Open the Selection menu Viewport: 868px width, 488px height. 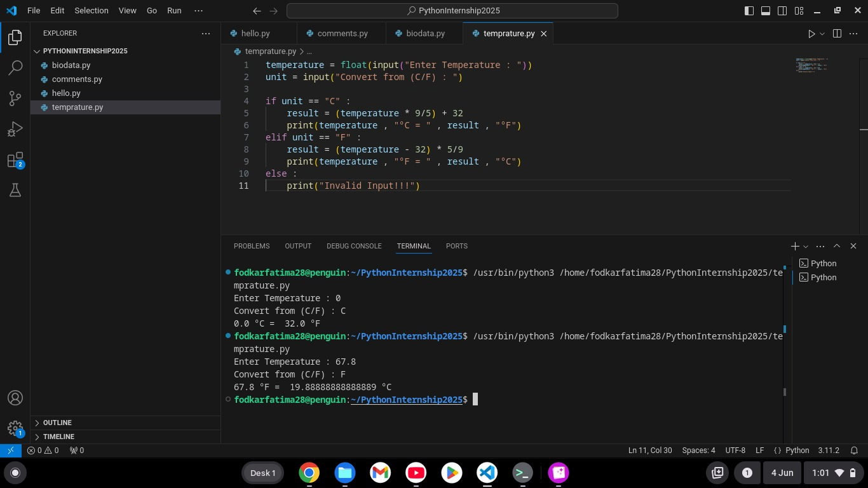(92, 11)
